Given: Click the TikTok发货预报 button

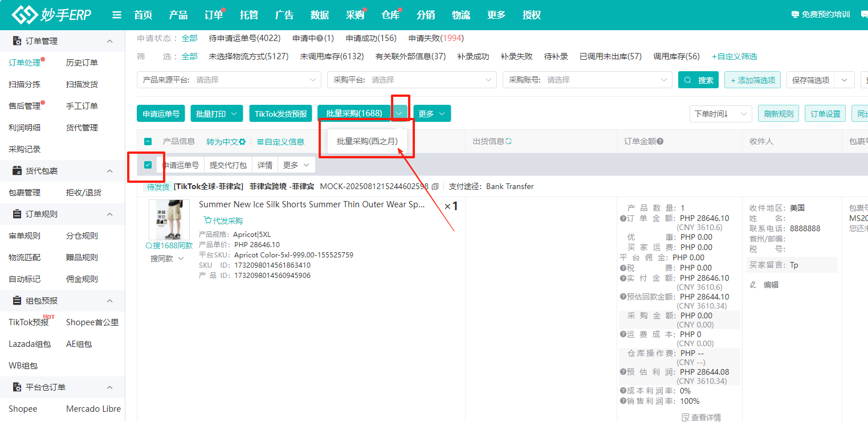Looking at the screenshot, I should [x=281, y=113].
